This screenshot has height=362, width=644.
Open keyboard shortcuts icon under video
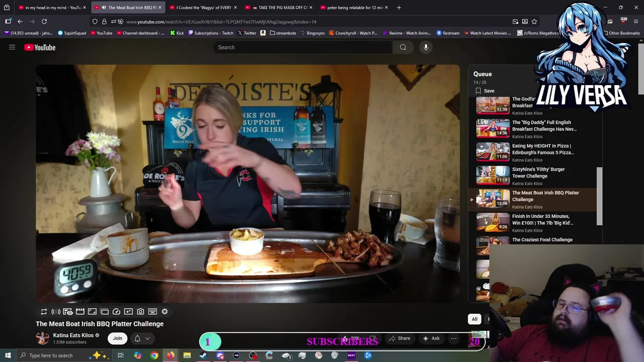point(152,312)
